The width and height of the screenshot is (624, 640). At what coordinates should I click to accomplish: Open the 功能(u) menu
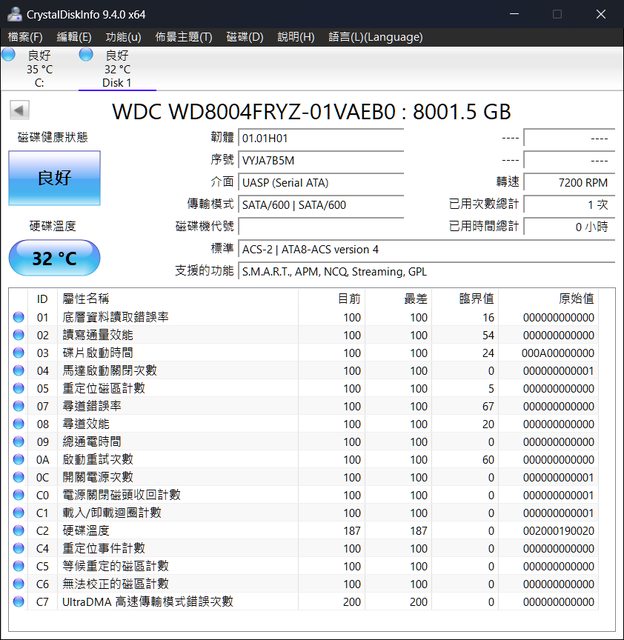123,37
